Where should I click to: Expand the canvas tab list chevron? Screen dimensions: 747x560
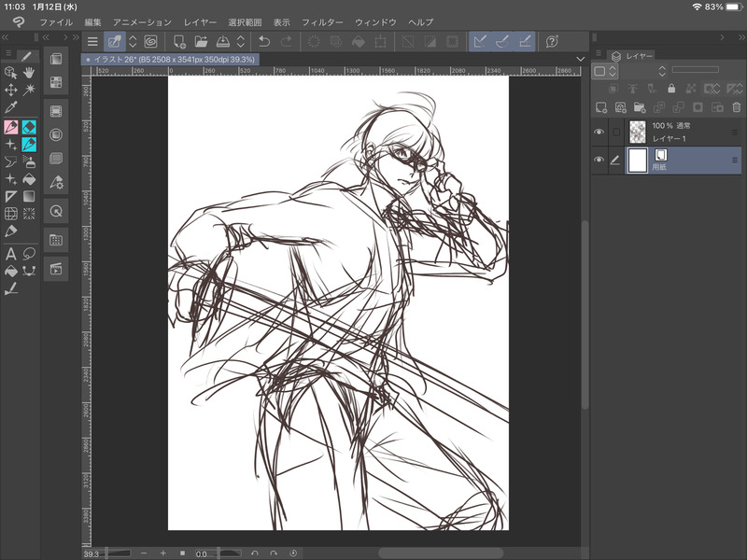[580, 59]
